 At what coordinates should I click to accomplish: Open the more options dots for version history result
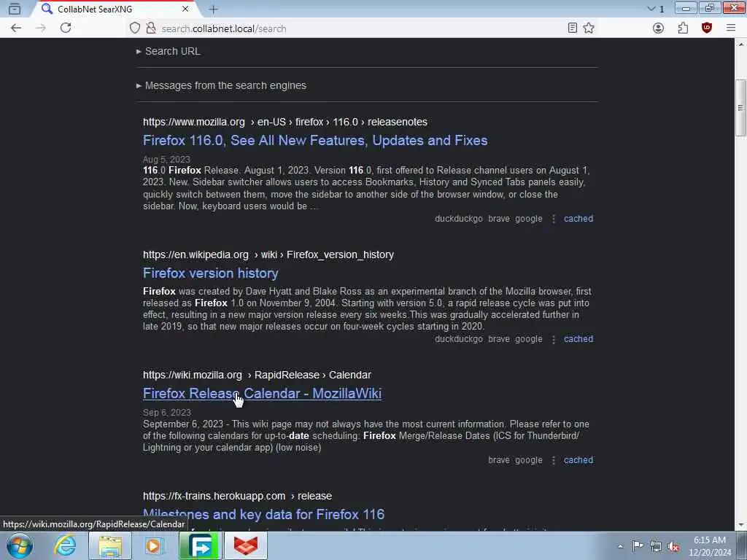554,339
